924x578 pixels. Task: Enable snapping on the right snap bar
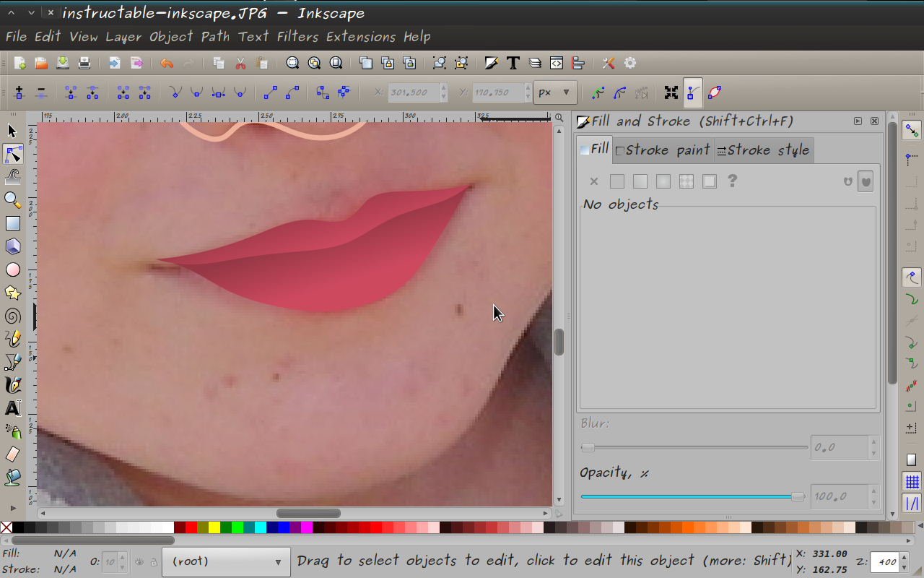[911, 130]
